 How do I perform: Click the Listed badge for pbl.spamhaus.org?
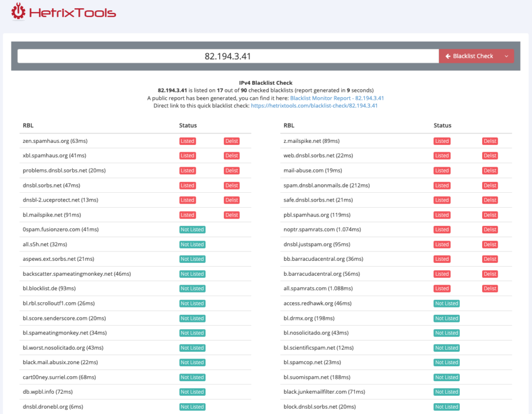point(442,215)
